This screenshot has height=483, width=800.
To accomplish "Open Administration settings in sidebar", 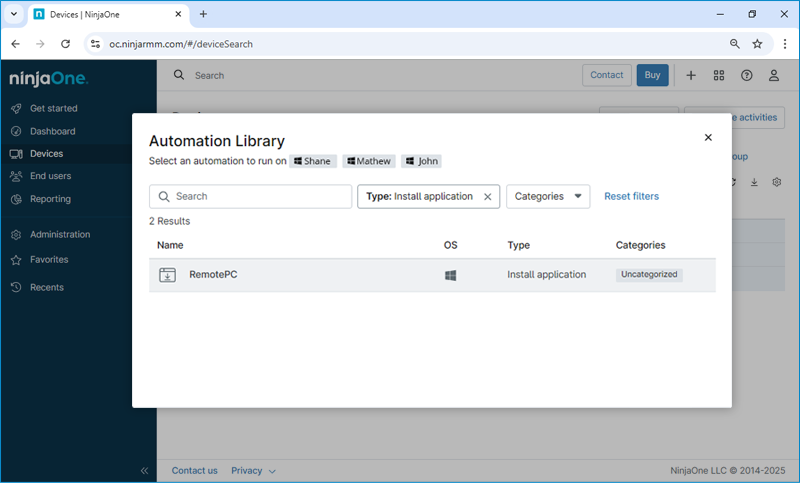I will (x=59, y=235).
